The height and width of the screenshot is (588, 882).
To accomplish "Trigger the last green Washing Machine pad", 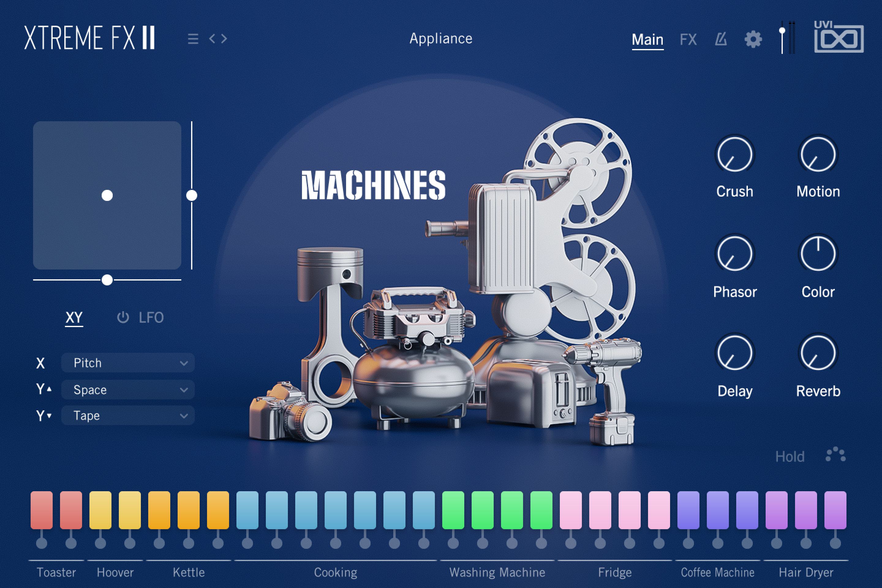I will click(x=541, y=510).
